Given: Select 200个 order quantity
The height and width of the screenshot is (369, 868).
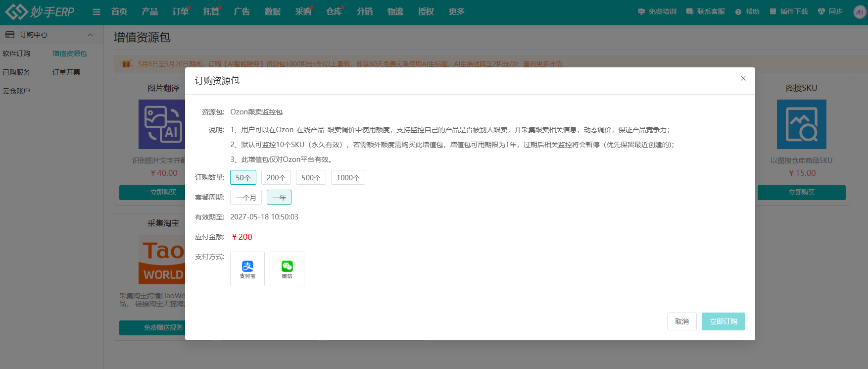Looking at the screenshot, I should (276, 177).
